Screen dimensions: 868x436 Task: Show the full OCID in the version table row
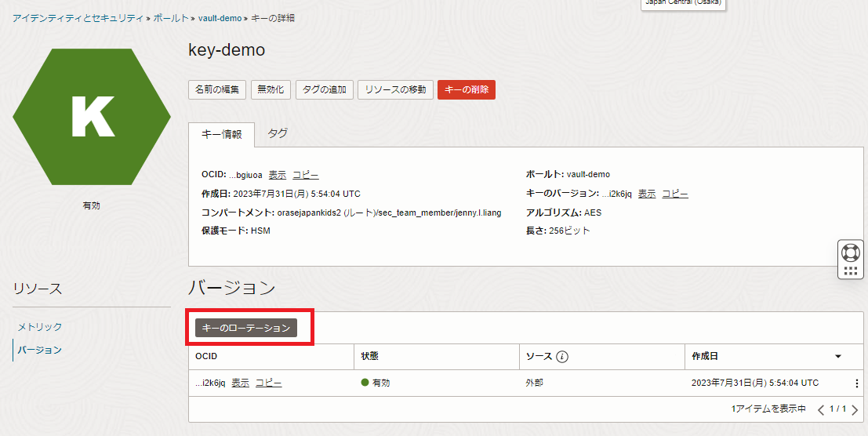coord(240,383)
